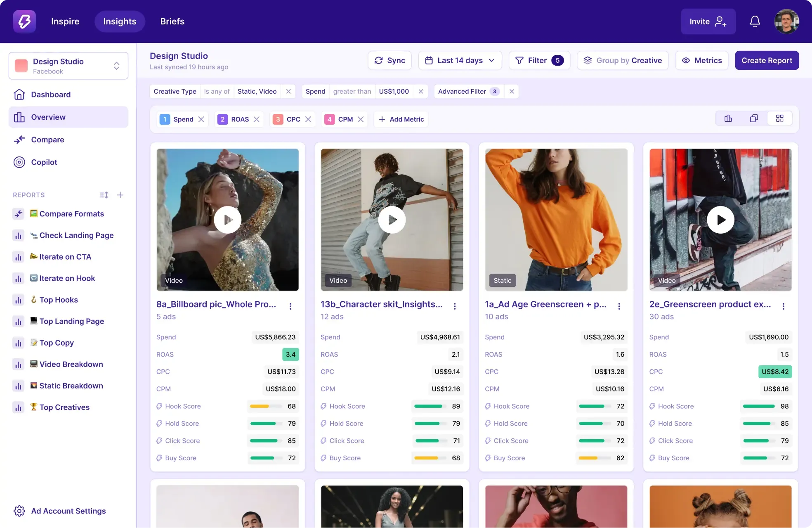This screenshot has height=528, width=812.
Task: Open Ad Account Settings gear
Action: (x=19, y=511)
